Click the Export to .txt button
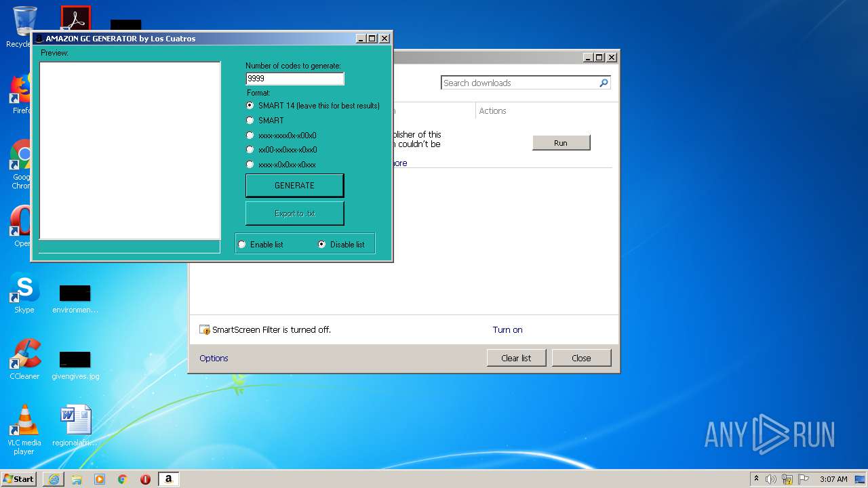 coord(294,213)
